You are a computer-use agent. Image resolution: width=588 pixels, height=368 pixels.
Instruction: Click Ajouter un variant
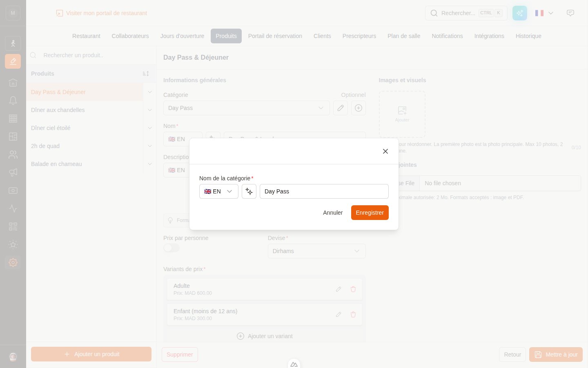coord(265,336)
